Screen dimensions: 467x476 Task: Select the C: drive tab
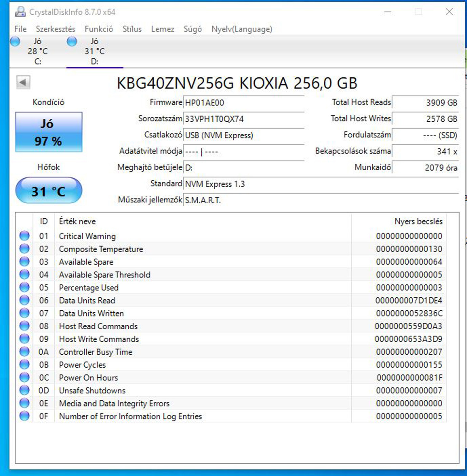(38, 51)
